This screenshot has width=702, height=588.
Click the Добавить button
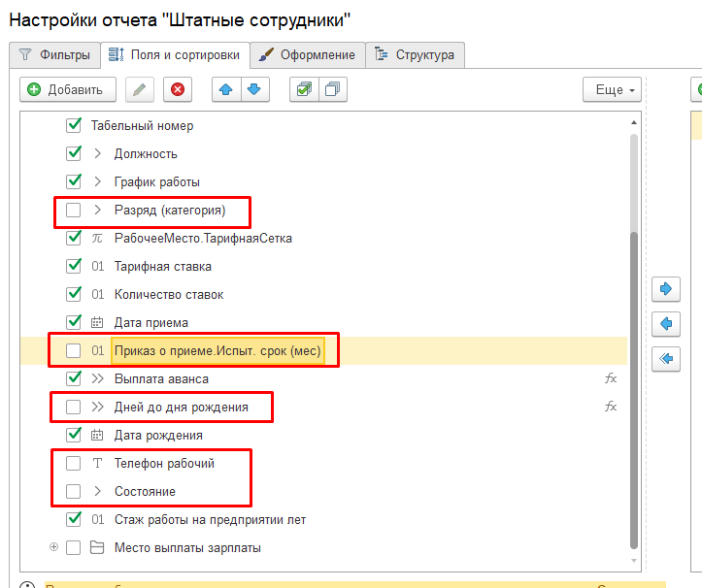pyautogui.click(x=67, y=89)
